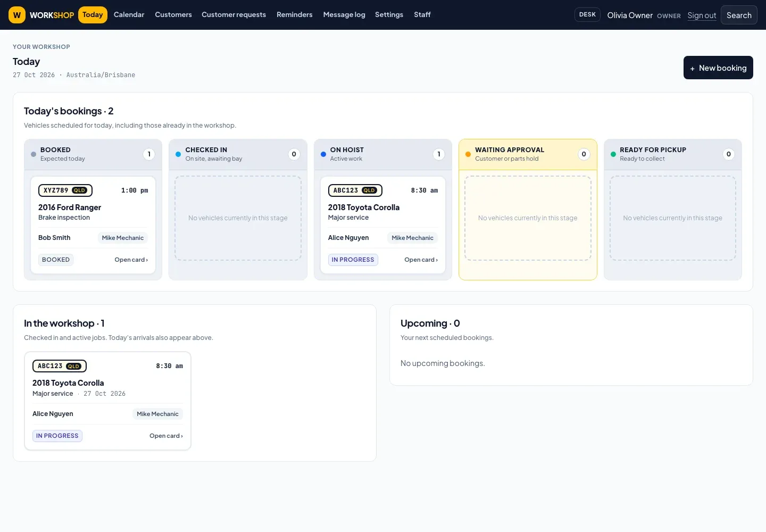Click the Checked In column count badge
The image size is (766, 532).
[294, 154]
